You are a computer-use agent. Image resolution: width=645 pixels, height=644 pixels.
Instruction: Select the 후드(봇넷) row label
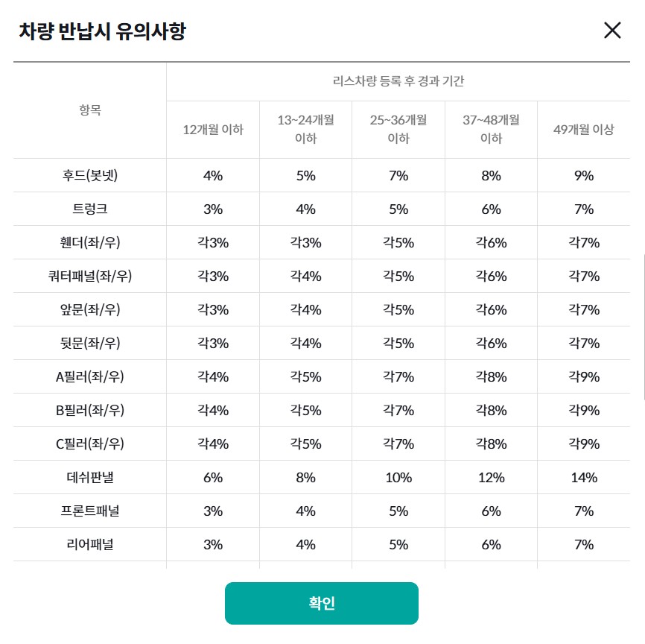(90, 176)
